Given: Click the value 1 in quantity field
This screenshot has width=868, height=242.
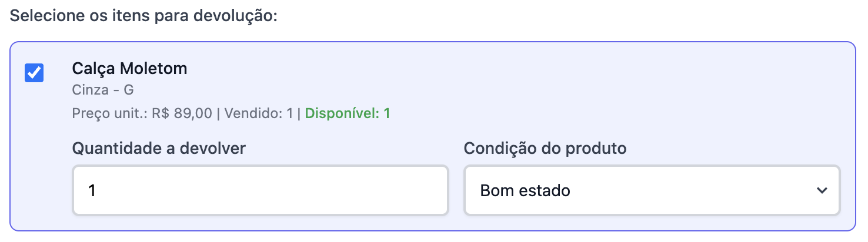Looking at the screenshot, I should click(x=92, y=190).
